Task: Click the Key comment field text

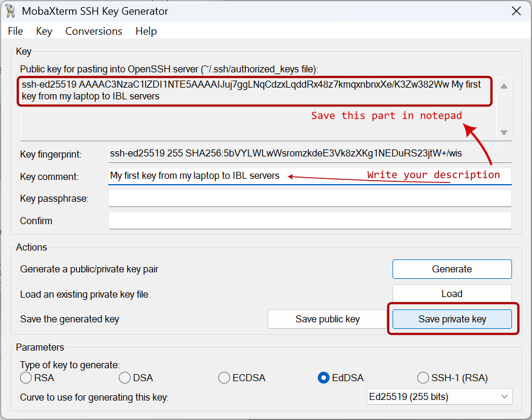Action: [194, 176]
